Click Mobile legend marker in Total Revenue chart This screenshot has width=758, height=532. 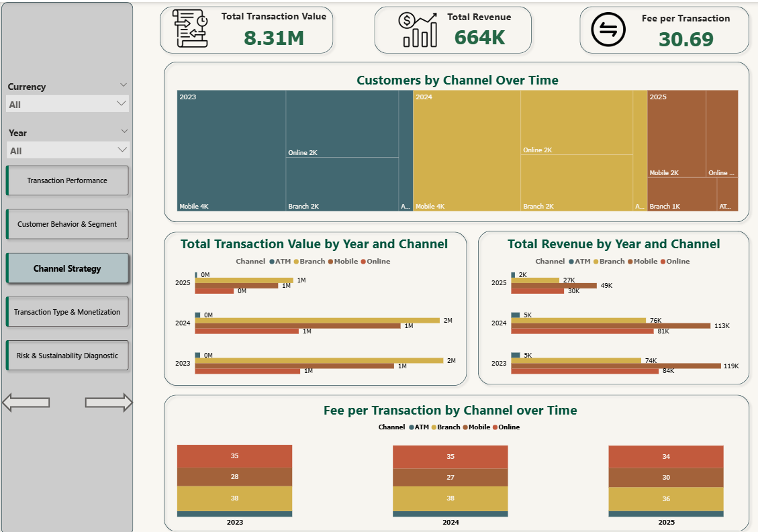(x=630, y=262)
